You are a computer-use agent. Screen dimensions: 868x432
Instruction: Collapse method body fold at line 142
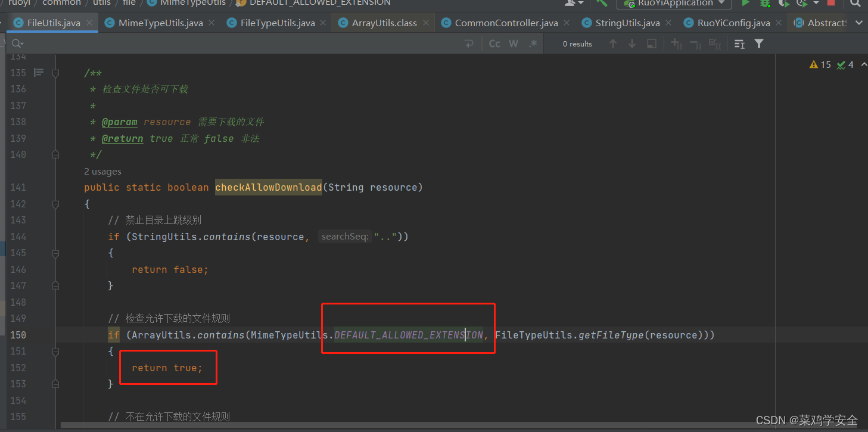coord(55,204)
